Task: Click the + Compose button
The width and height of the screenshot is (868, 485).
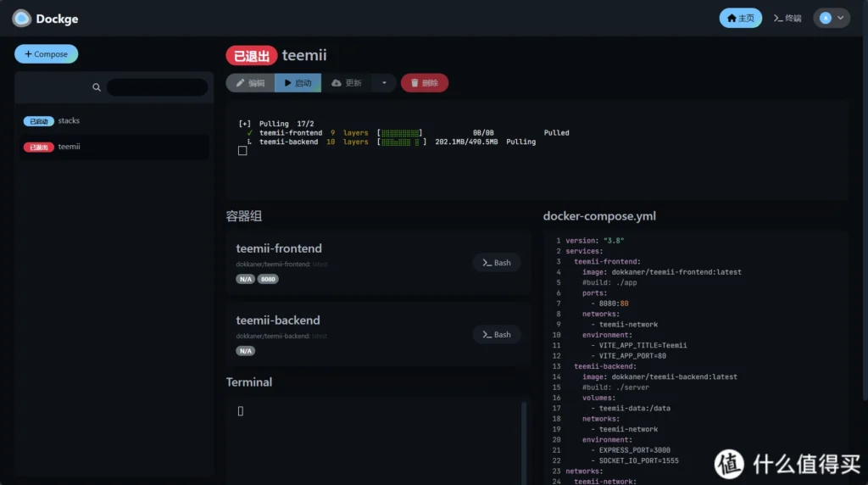Action: tap(46, 54)
